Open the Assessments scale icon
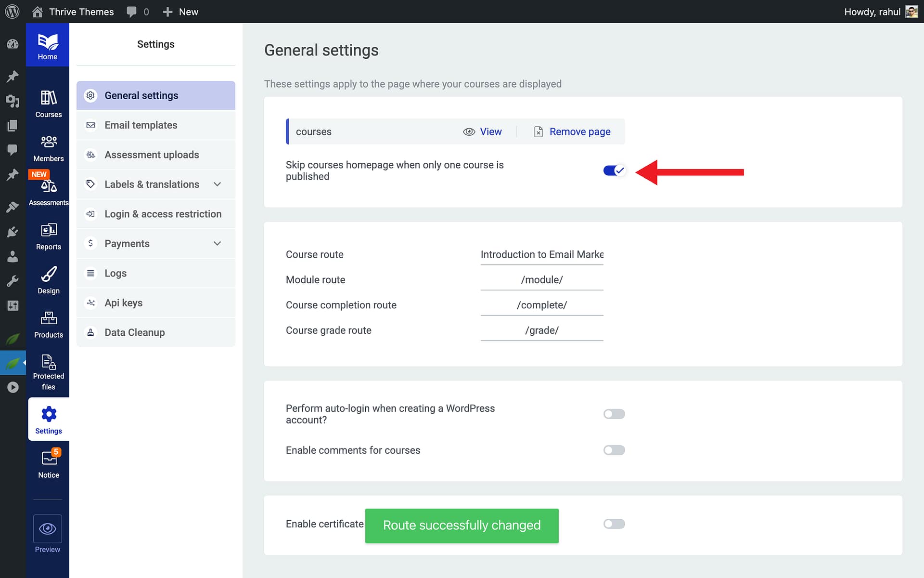Viewport: 924px width, 578px height. click(49, 186)
